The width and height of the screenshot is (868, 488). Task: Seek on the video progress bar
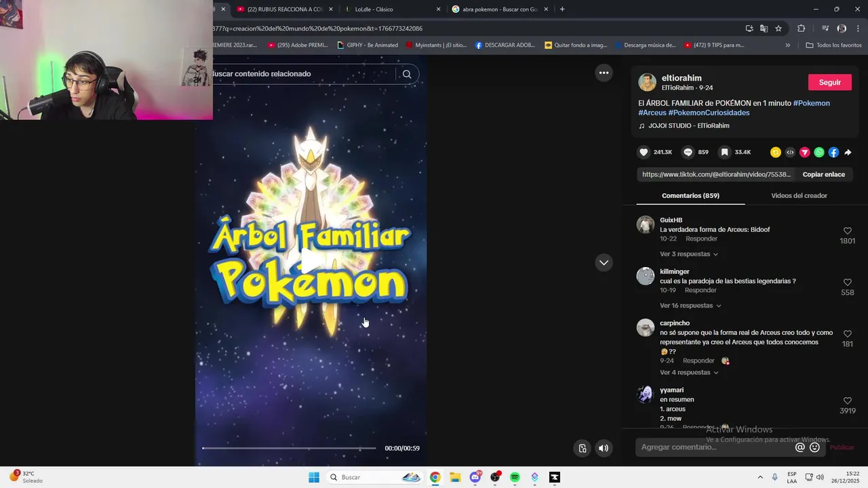click(x=289, y=448)
